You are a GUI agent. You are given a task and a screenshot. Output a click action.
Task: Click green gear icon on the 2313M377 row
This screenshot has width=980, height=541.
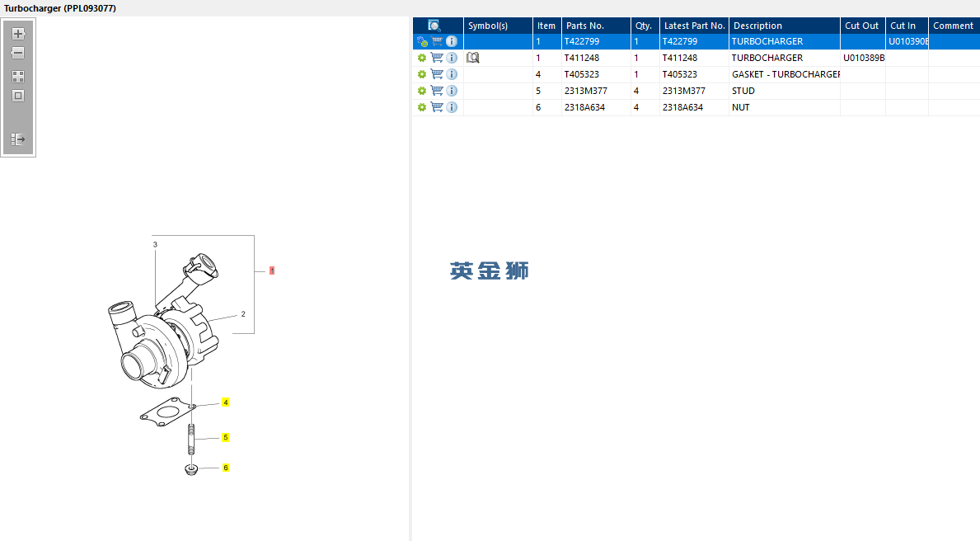click(422, 91)
